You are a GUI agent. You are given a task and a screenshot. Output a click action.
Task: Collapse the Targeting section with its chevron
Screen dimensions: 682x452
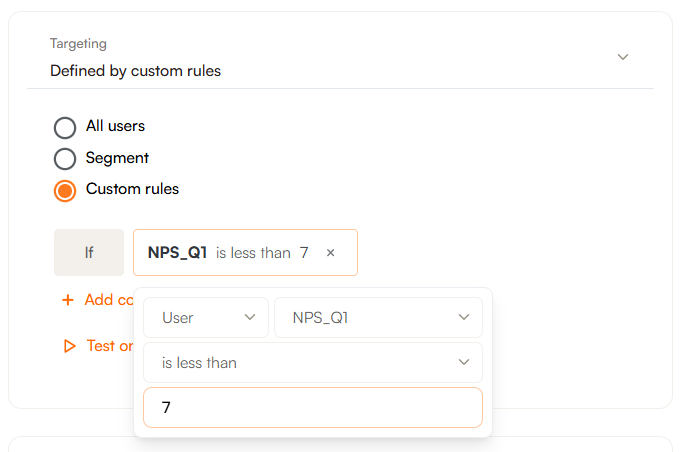[x=623, y=57]
